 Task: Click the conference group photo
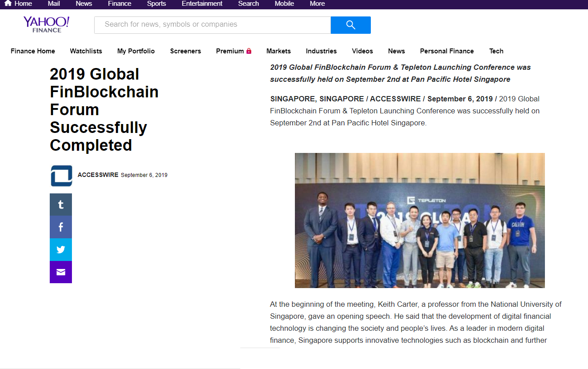coord(420,221)
